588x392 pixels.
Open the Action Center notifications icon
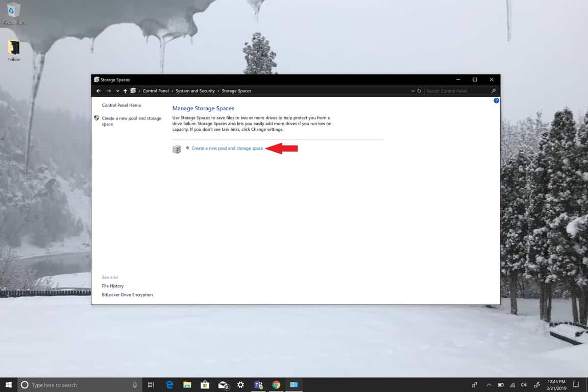pyautogui.click(x=576, y=385)
